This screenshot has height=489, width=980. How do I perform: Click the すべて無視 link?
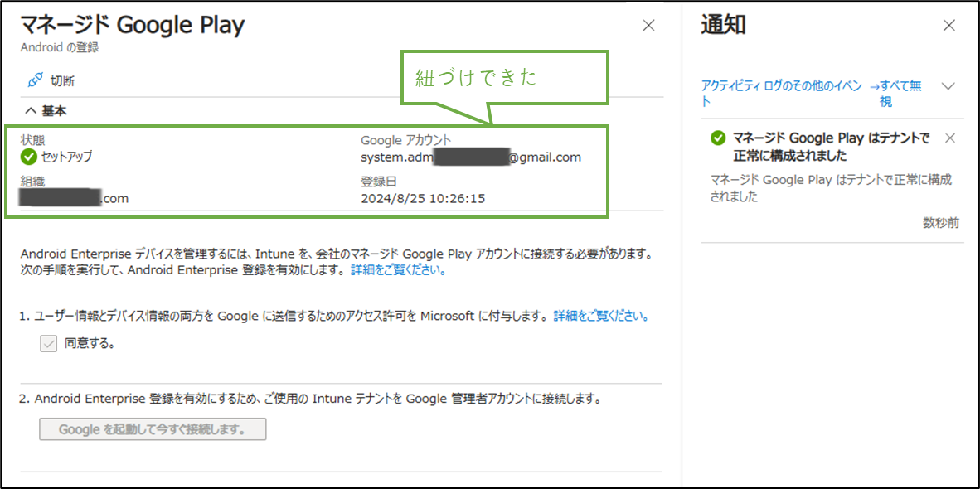[895, 94]
